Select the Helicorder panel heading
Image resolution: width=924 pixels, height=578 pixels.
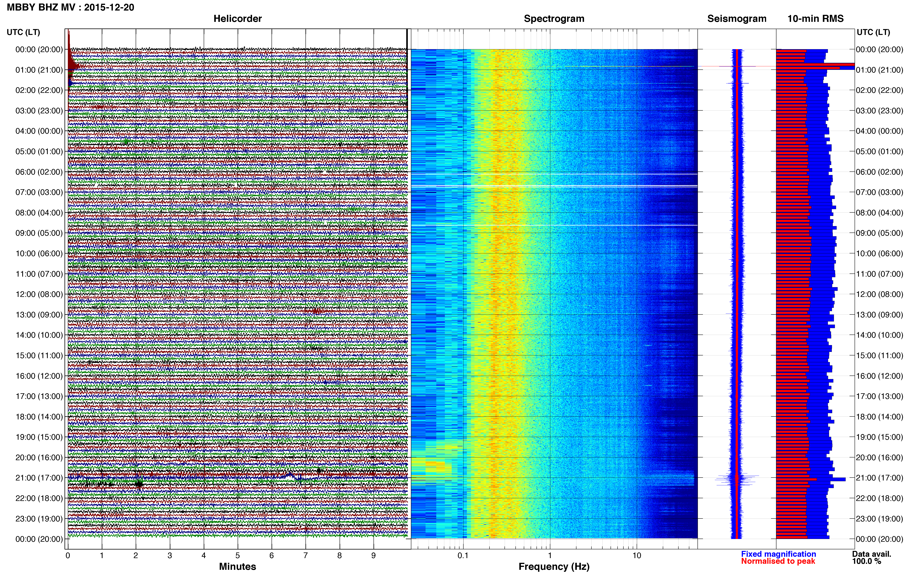pos(237,18)
